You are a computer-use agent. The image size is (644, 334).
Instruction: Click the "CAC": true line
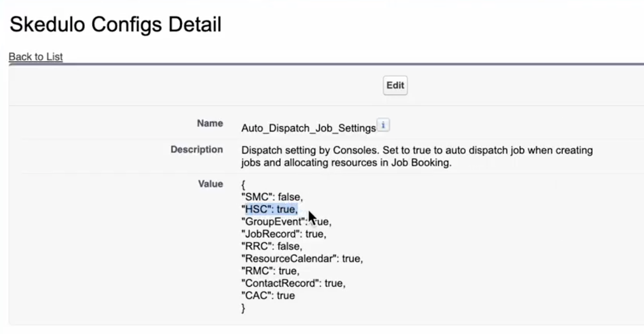(x=268, y=296)
